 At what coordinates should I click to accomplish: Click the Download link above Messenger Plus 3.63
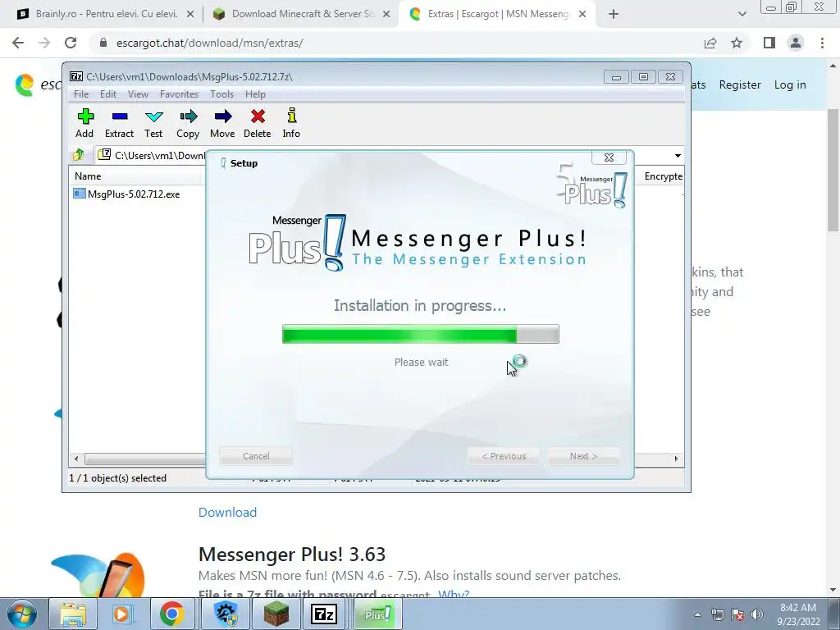[228, 512]
